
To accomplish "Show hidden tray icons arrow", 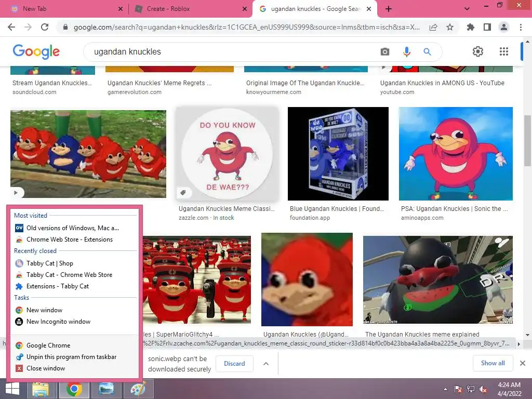I will click(445, 389).
